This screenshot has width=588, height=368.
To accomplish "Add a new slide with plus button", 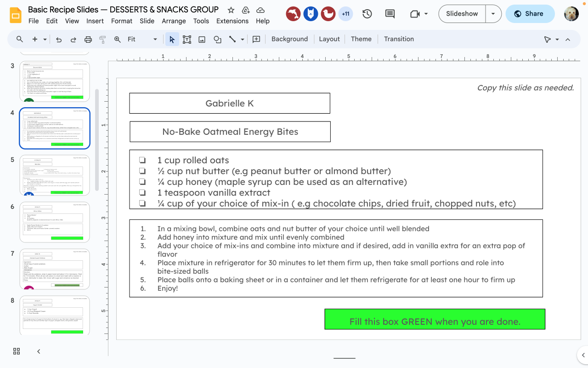I will tap(35, 39).
